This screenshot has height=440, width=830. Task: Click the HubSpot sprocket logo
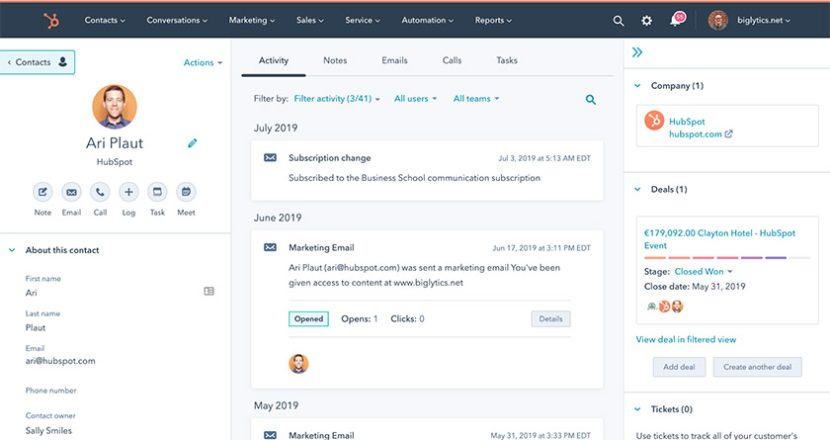pyautogui.click(x=51, y=20)
